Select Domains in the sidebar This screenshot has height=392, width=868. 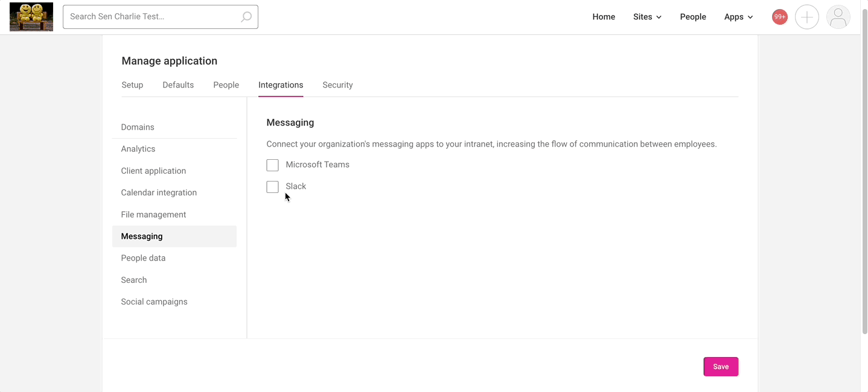point(138,127)
